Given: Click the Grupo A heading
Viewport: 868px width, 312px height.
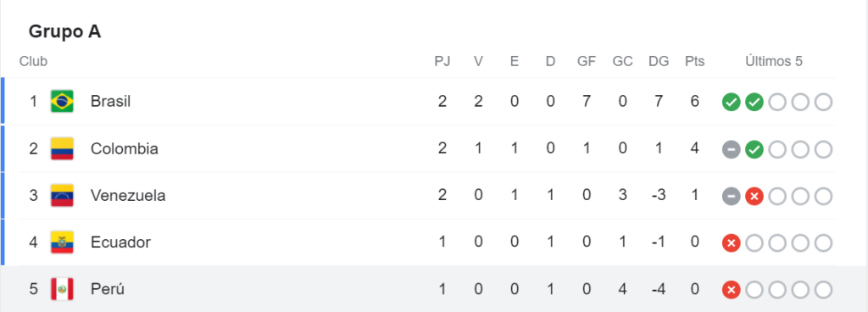Looking at the screenshot, I should coord(64,32).
